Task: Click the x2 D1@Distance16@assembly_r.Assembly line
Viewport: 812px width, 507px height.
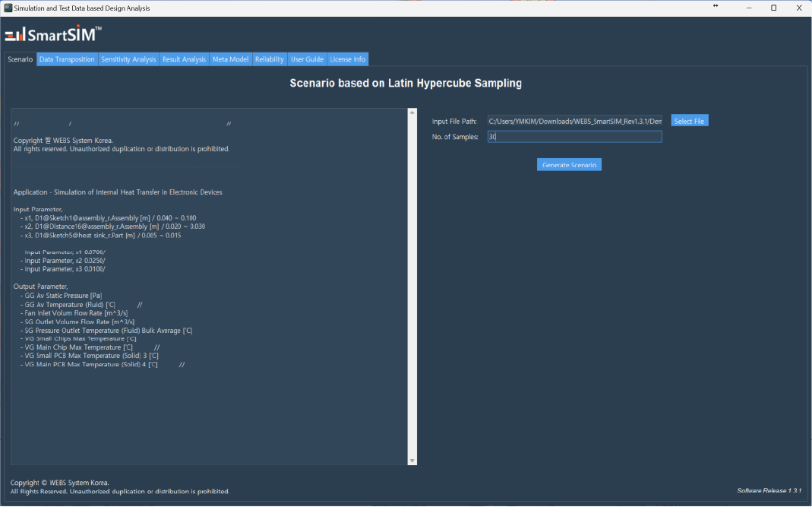Action: click(x=112, y=227)
